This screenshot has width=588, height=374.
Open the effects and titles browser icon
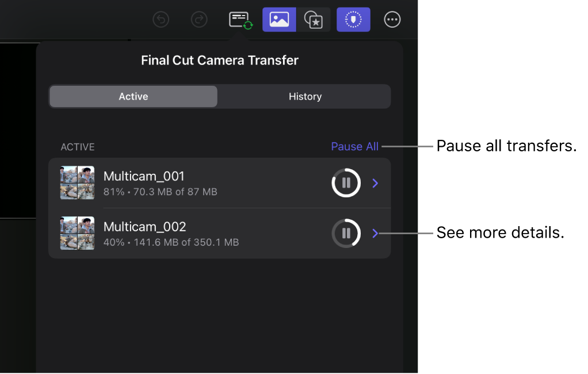(314, 19)
